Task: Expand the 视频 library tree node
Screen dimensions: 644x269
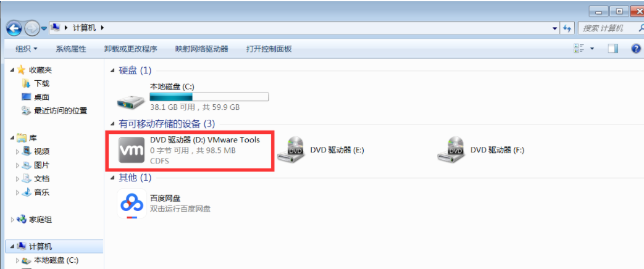Action: tap(18, 152)
